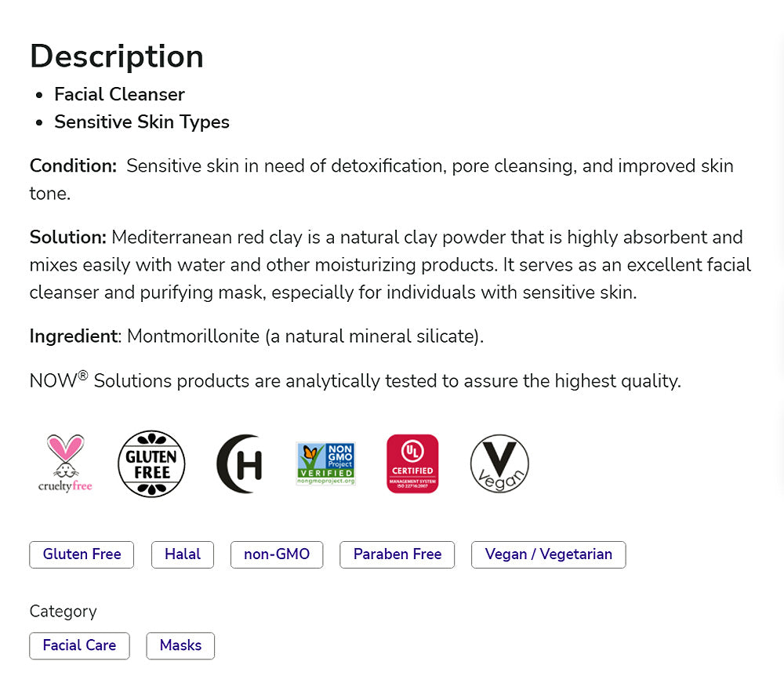This screenshot has width=784, height=694.
Task: Open the Facial Care category
Action: [x=79, y=645]
